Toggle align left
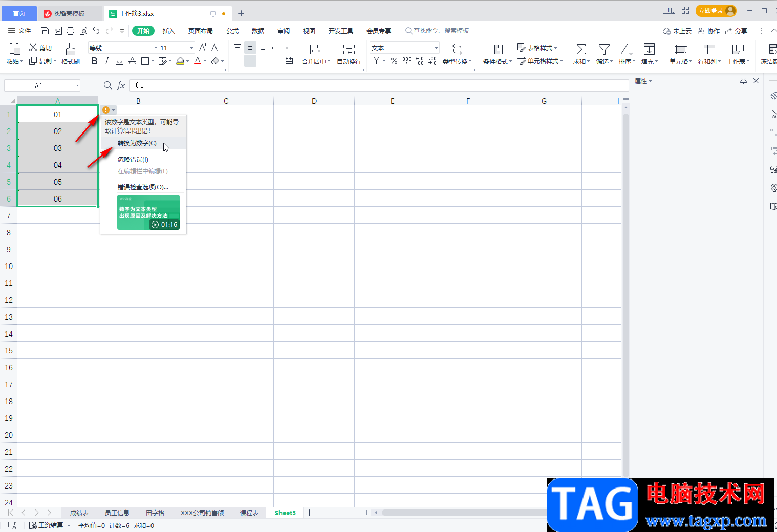Viewport: 777px width, 532px height. [x=238, y=61]
